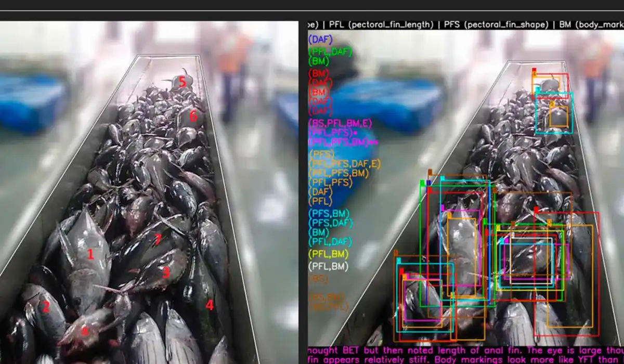Select the yellow (PFL,BM) legend entry
The image size is (624, 364).
click(328, 254)
